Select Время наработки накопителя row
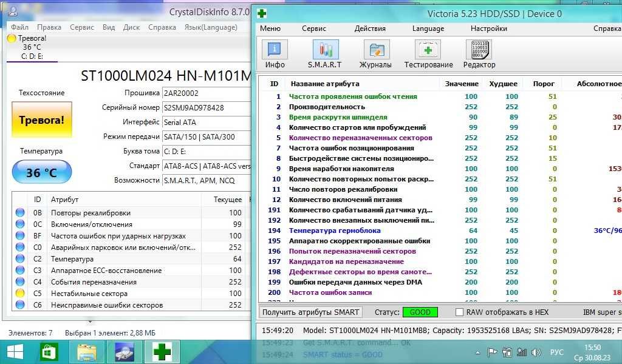 [440, 169]
